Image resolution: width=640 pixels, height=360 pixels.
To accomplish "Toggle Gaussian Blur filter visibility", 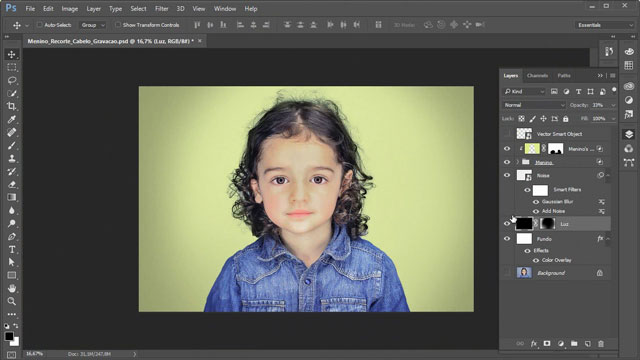I will click(x=536, y=202).
